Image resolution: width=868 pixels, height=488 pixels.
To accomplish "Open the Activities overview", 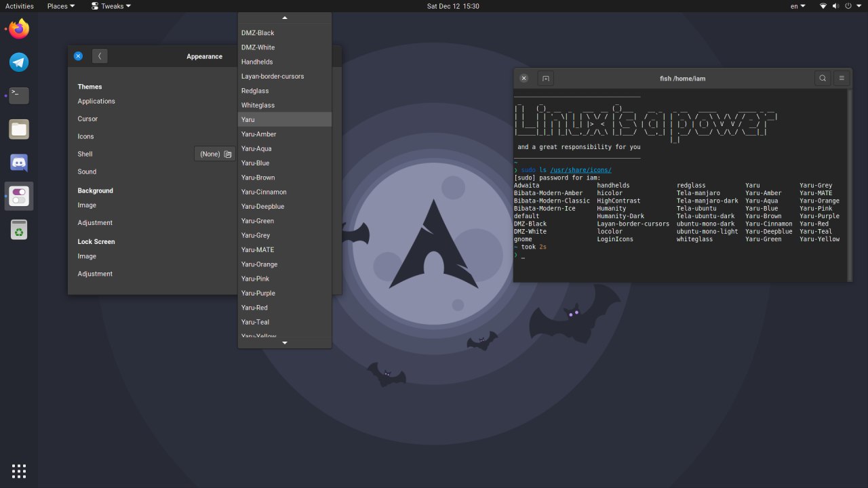I will click(20, 6).
